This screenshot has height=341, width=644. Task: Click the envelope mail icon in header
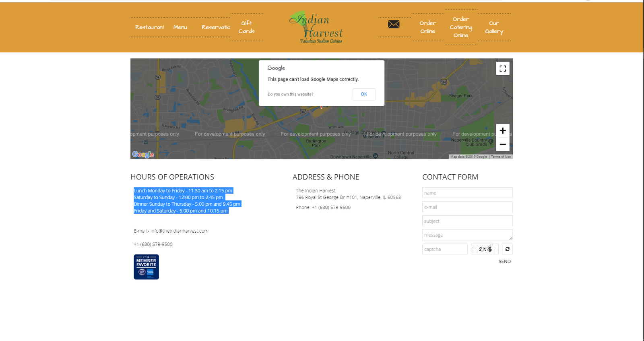tap(394, 25)
